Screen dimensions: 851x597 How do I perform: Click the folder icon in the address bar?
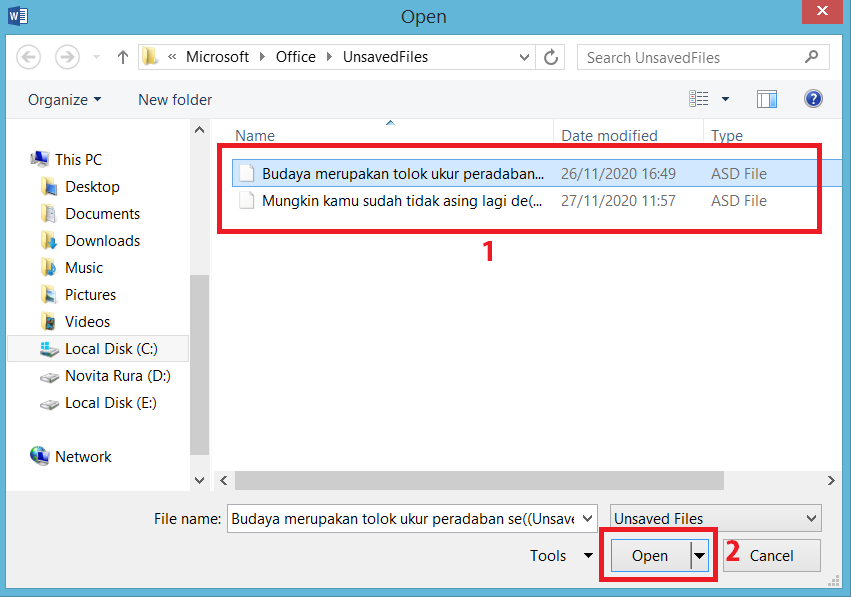tap(150, 56)
